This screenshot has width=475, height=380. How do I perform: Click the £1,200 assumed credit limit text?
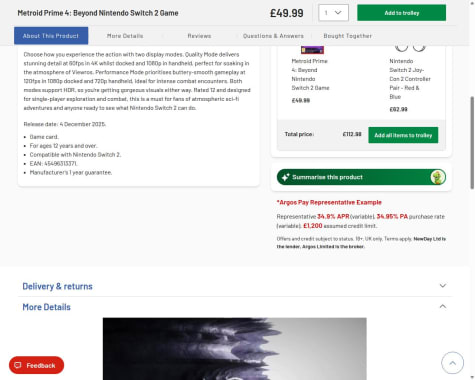(x=340, y=226)
